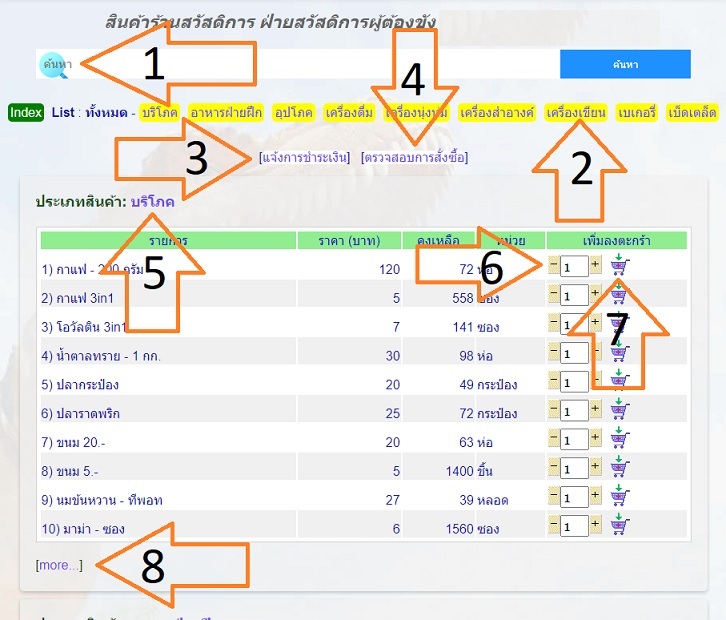Click cart icon for นมข้นหวาน row
The height and width of the screenshot is (620, 726).
click(x=619, y=497)
